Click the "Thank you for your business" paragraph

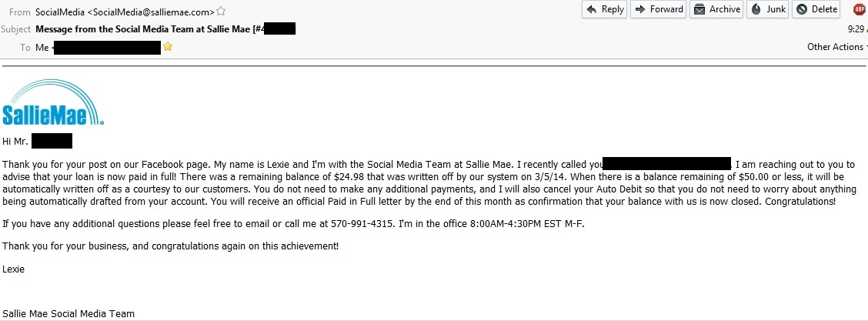click(171, 246)
